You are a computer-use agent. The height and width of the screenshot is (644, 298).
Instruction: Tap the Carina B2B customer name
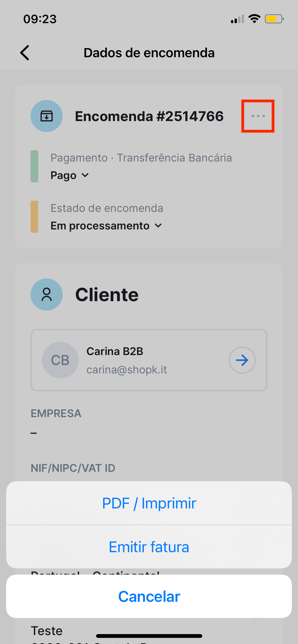click(x=115, y=352)
